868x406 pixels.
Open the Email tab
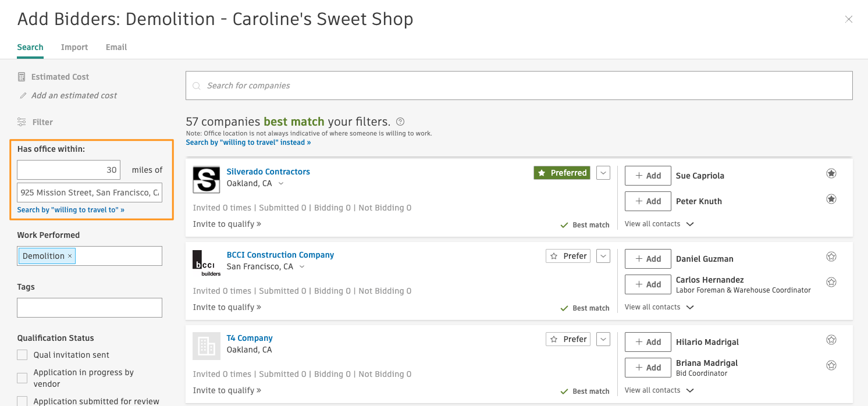(116, 47)
